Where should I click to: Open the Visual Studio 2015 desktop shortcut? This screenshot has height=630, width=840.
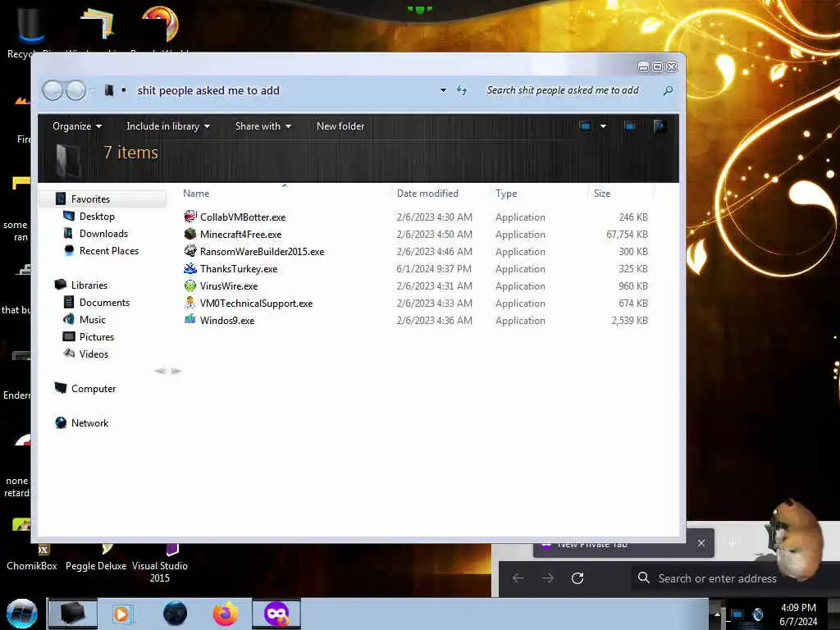coord(160,564)
